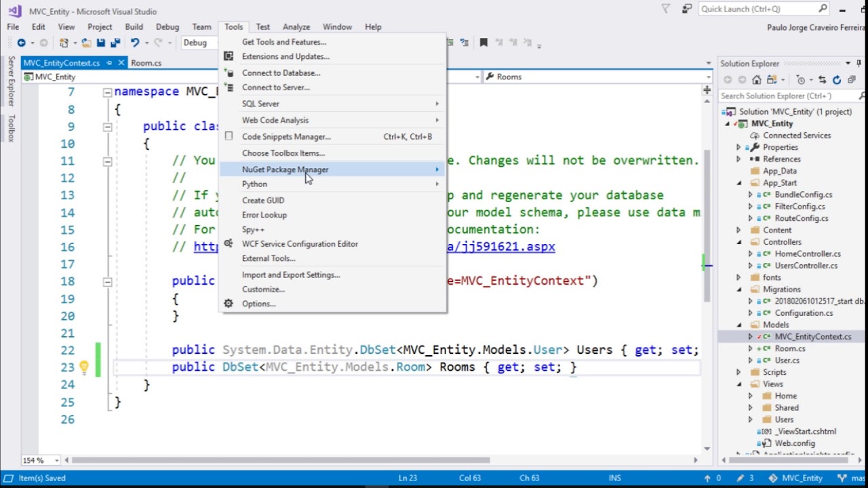Click the Navigate Backward toolbar icon
Screen dimensions: 868x488
(21, 43)
